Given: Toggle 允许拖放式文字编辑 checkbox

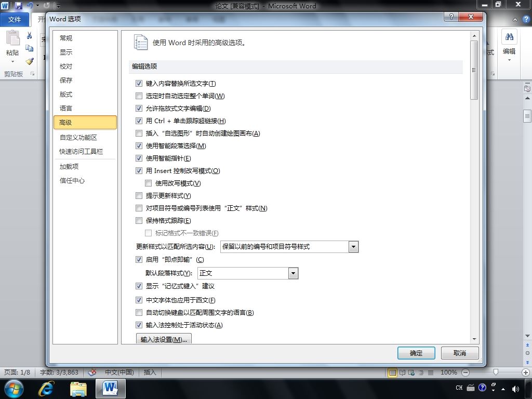Looking at the screenshot, I should [x=139, y=109].
